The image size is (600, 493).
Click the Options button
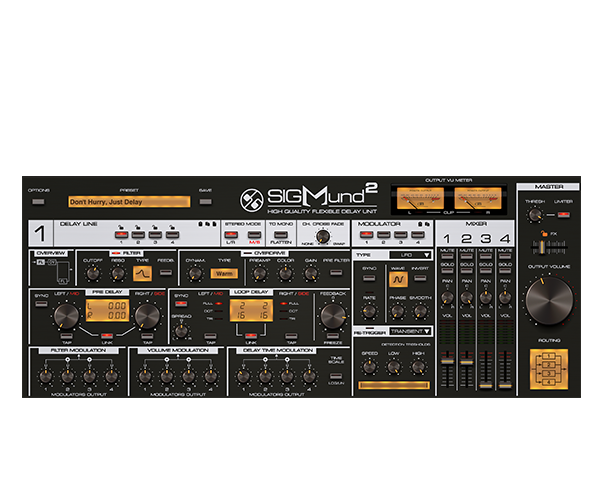point(38,202)
